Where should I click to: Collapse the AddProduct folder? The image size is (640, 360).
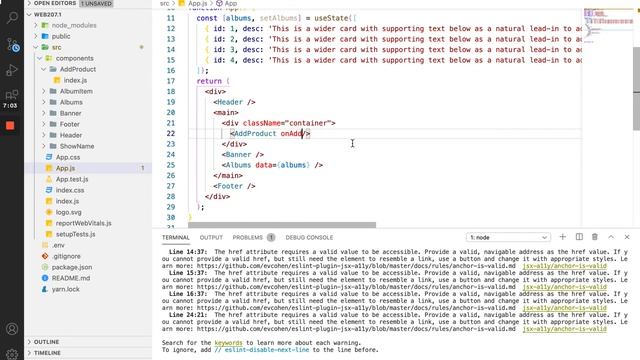click(x=78, y=69)
